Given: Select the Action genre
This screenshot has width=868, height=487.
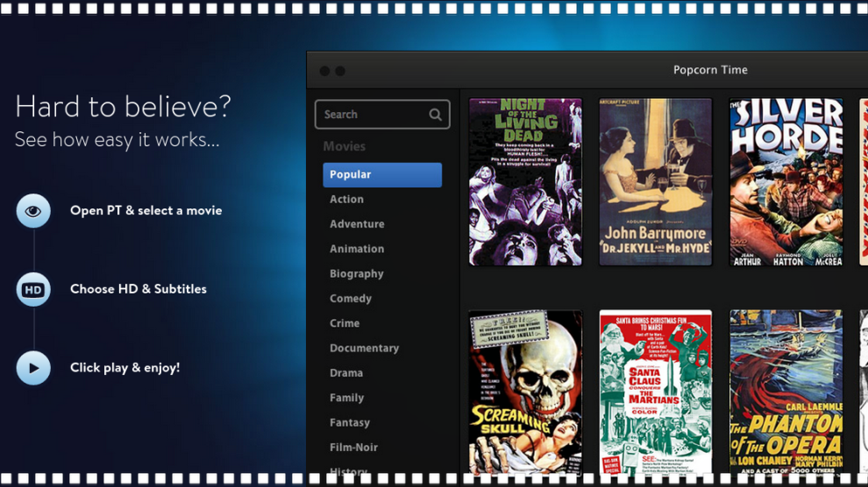Looking at the screenshot, I should [x=346, y=200].
